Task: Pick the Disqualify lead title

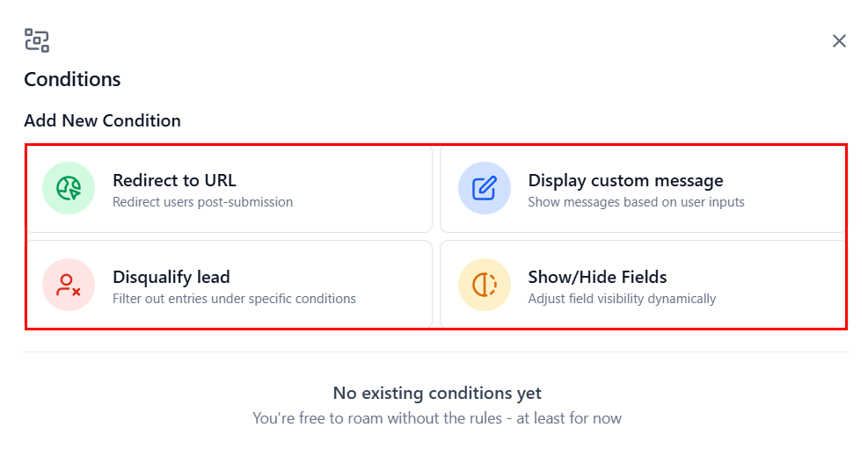Action: click(171, 277)
